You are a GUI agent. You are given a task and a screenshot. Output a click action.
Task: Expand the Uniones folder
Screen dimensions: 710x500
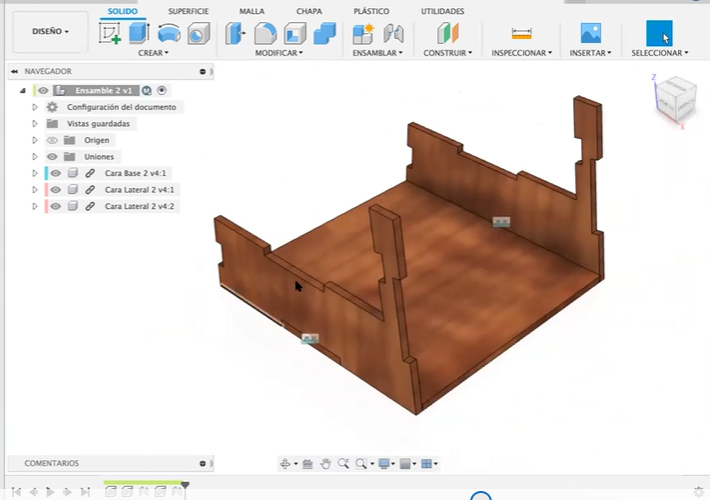35,157
